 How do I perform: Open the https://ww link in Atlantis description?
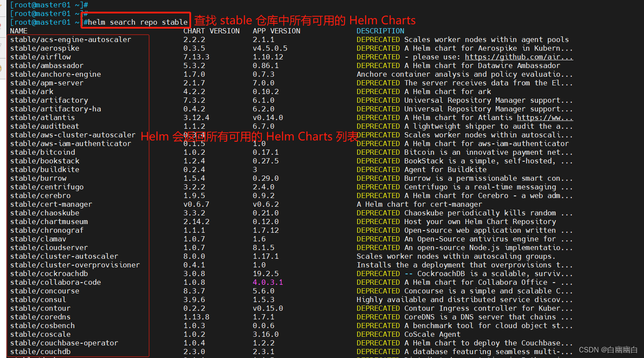545,117
